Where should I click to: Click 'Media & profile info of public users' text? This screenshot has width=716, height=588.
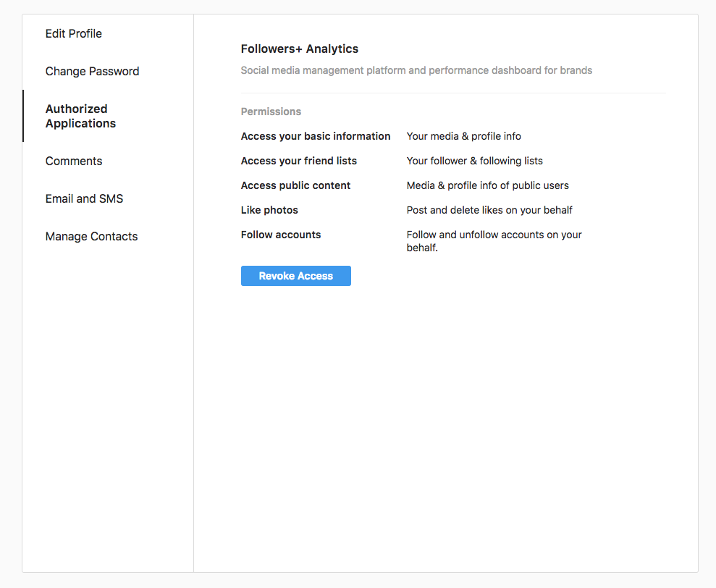click(x=488, y=185)
